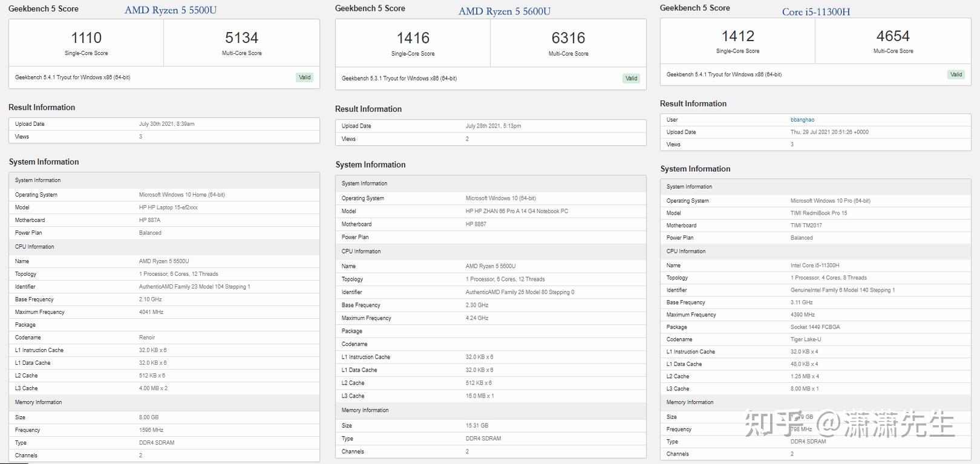Click the memory size value "15.31 GB"
This screenshot has width=980, height=464.
click(x=477, y=426)
